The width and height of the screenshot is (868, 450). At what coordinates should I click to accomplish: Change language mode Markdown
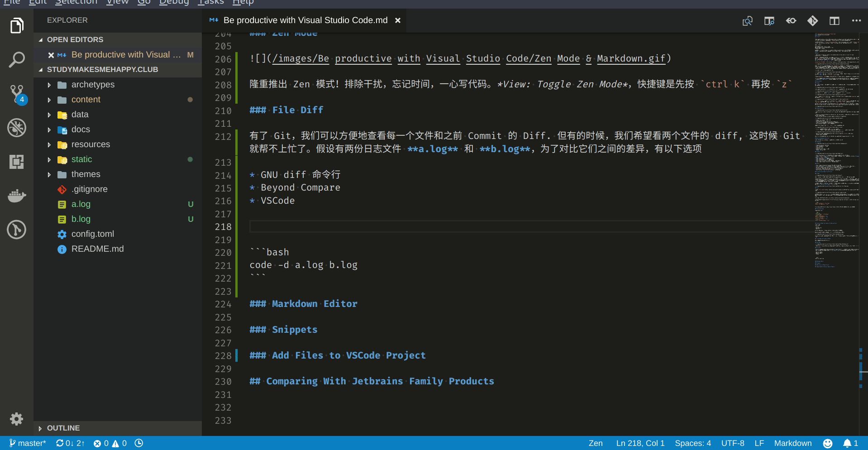793,443
